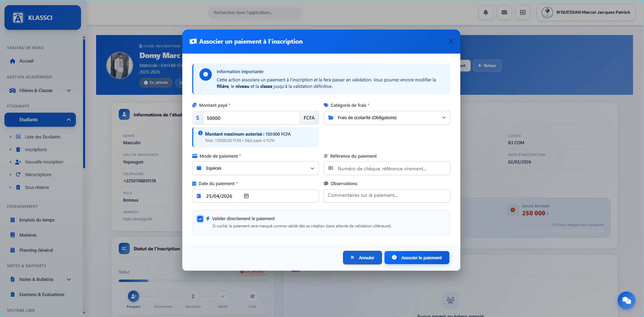Click the Validation hourglass step icon

coord(193,296)
